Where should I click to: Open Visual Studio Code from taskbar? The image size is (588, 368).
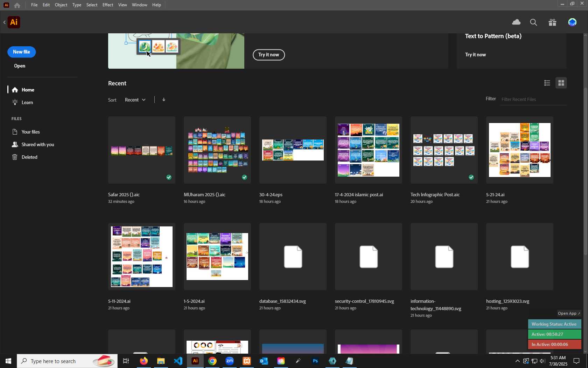pyautogui.click(x=178, y=361)
